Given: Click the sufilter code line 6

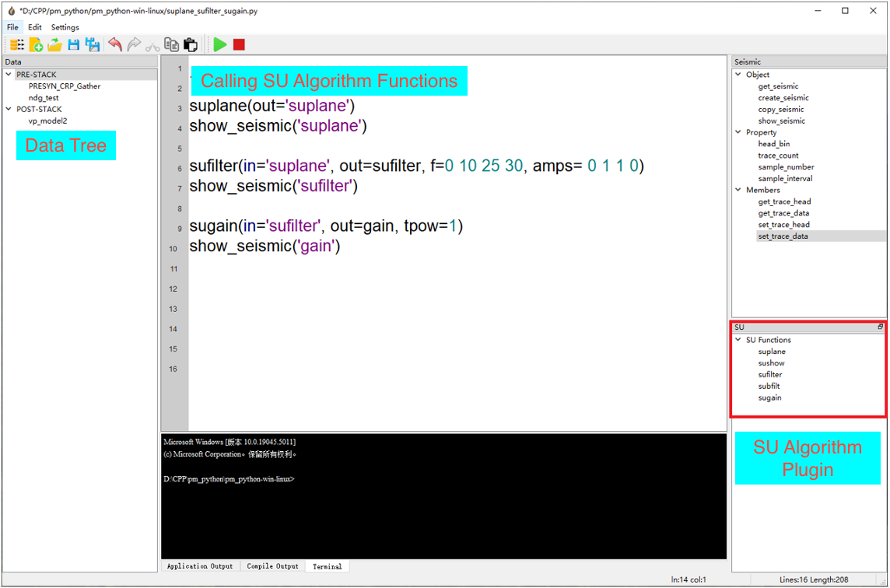Looking at the screenshot, I should (x=417, y=166).
